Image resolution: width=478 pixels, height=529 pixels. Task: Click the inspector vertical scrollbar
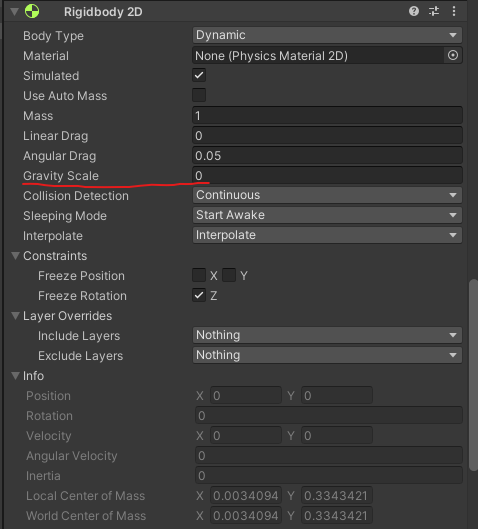473,374
